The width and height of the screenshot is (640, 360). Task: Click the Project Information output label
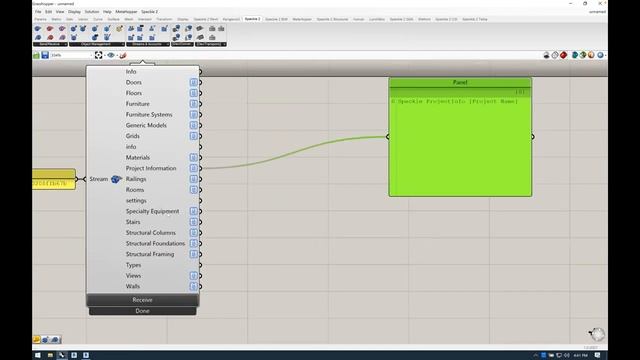(x=151, y=168)
